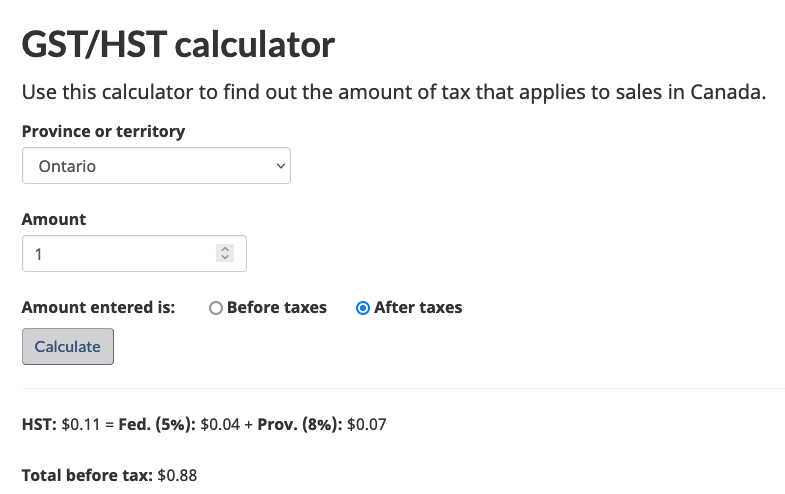Click the GST/HST calculator heading
This screenshot has height=494, width=785.
178,44
